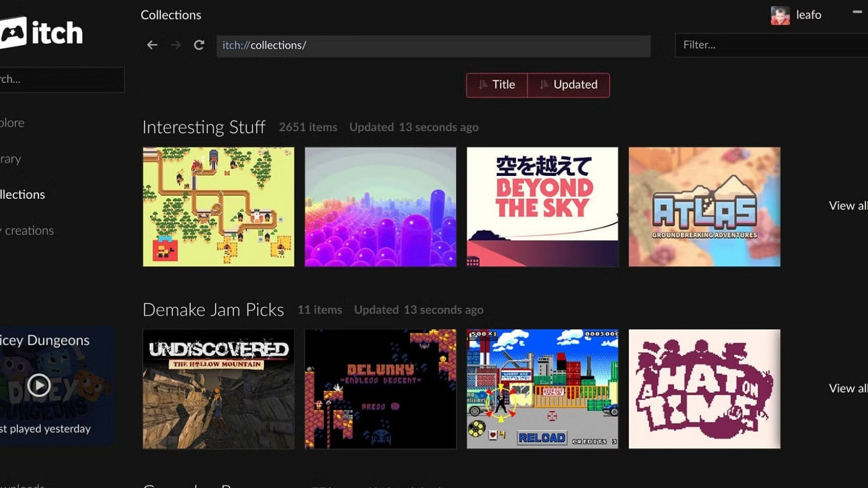View all items in Demake Jam Picks
Screen dimensions: 868x488
[848, 388]
